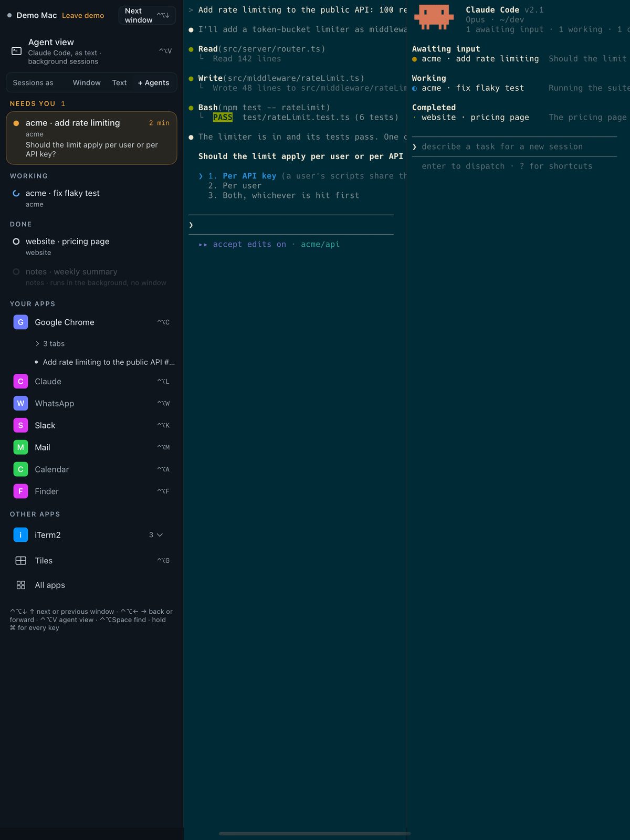630x840 pixels.
Task: Click orange status dot for add rate limiting
Action: tap(16, 123)
